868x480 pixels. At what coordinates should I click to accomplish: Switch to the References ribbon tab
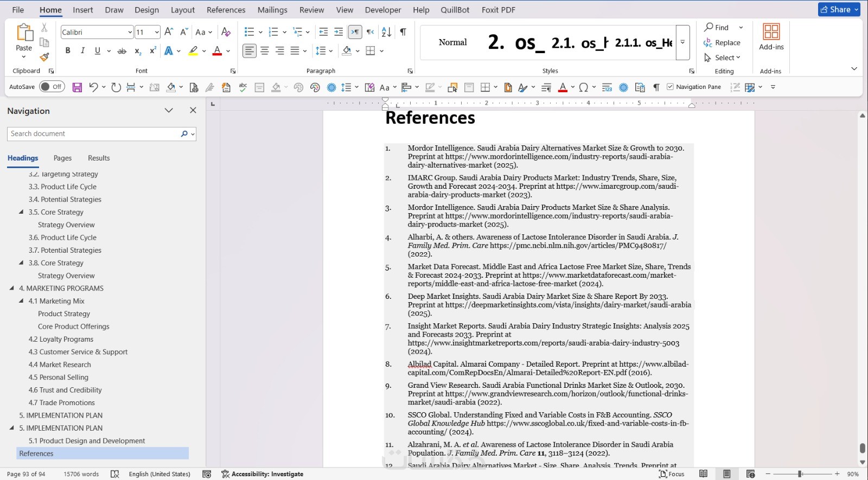coord(226,10)
